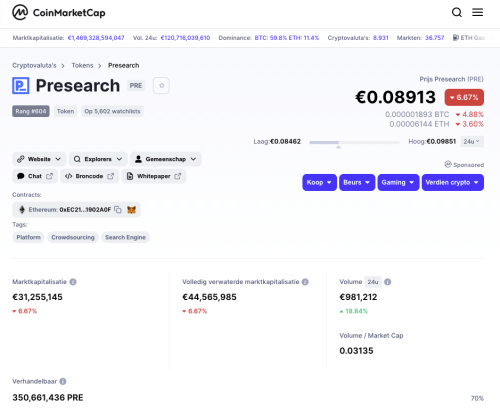Open the search magnifier icon in header
This screenshot has width=500, height=408.
coord(457,13)
